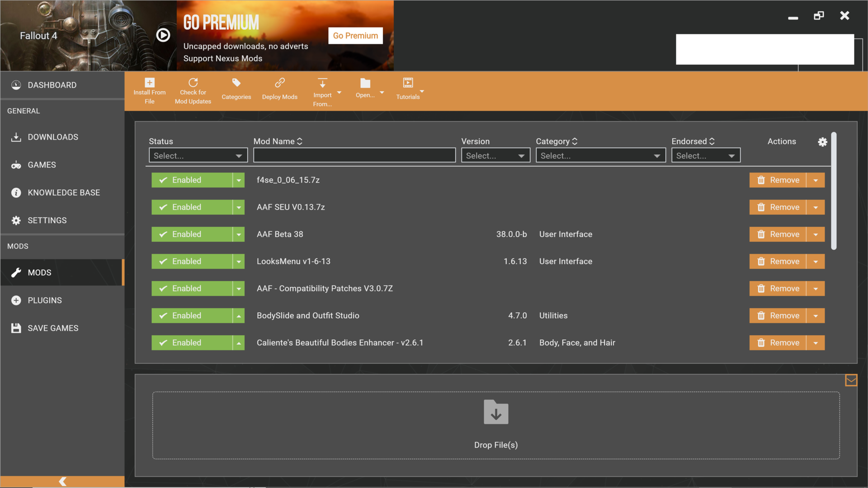Click the Deploy Mods link icon
Viewport: 868px width, 488px height.
(280, 83)
